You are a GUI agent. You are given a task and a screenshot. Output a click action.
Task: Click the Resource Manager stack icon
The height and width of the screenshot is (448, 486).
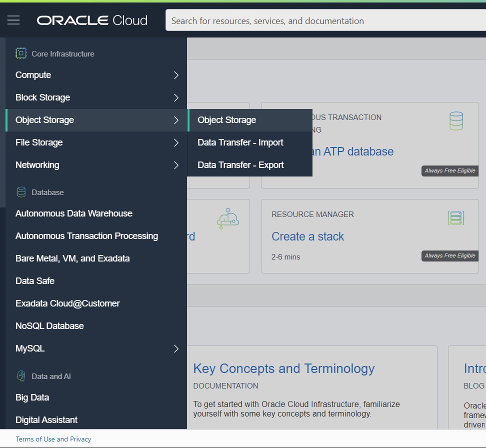[455, 217]
